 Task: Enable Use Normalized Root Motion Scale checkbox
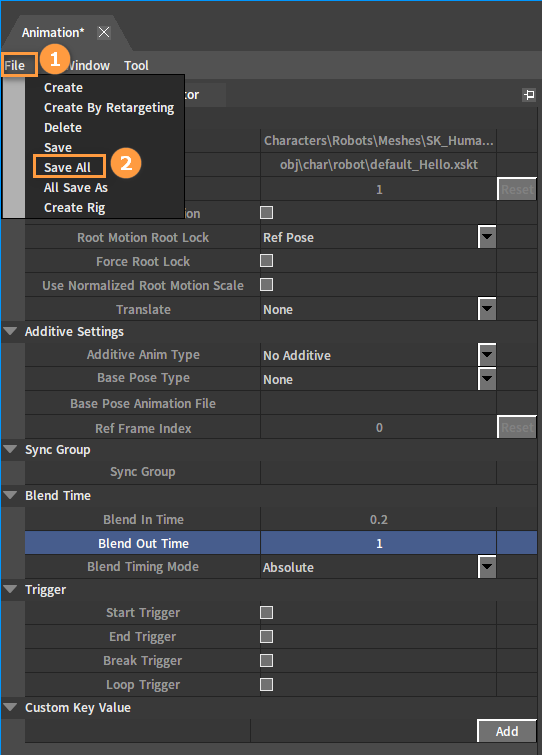tap(266, 285)
